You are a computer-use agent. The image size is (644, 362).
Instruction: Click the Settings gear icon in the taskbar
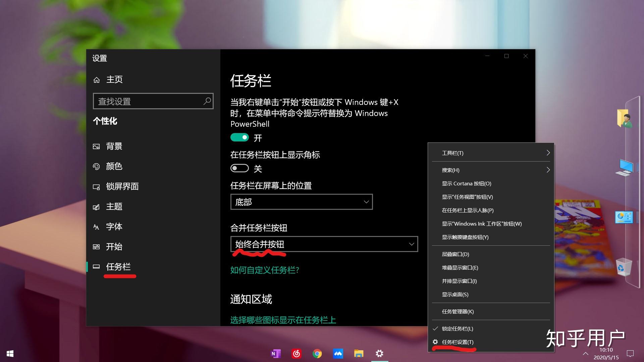click(379, 354)
